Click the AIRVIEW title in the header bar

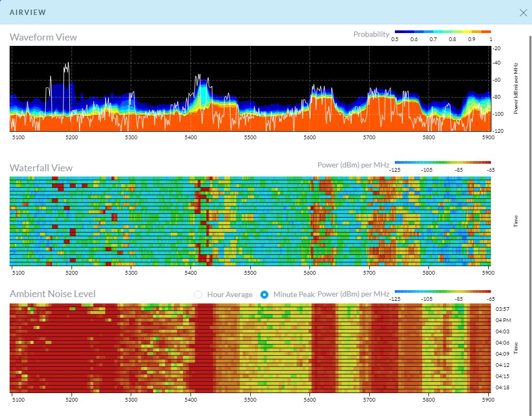point(28,12)
